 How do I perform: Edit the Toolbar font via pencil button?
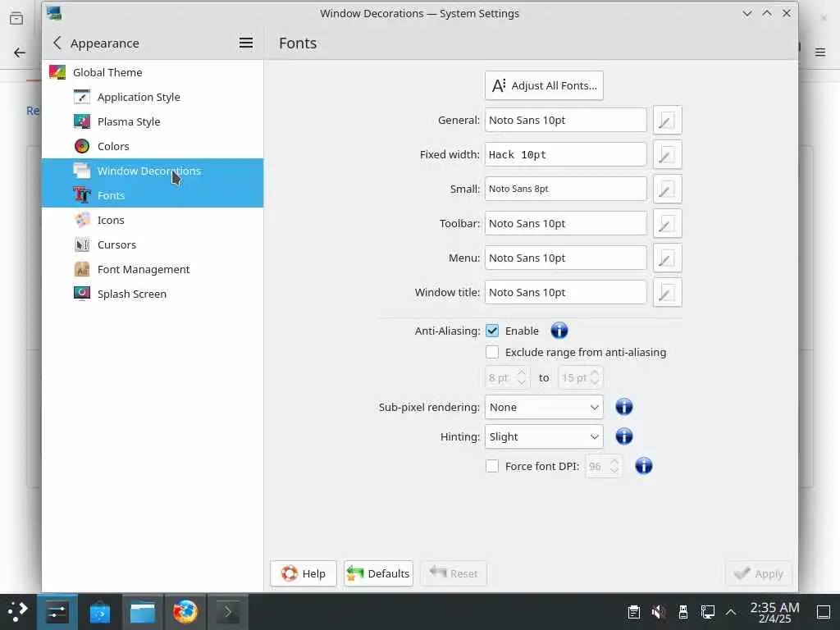click(667, 223)
